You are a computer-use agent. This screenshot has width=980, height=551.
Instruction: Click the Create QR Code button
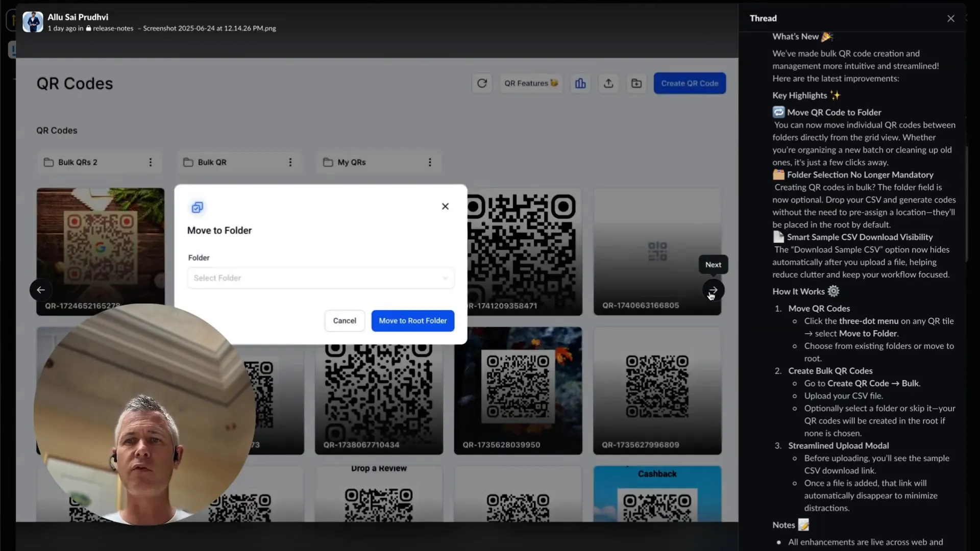point(690,83)
